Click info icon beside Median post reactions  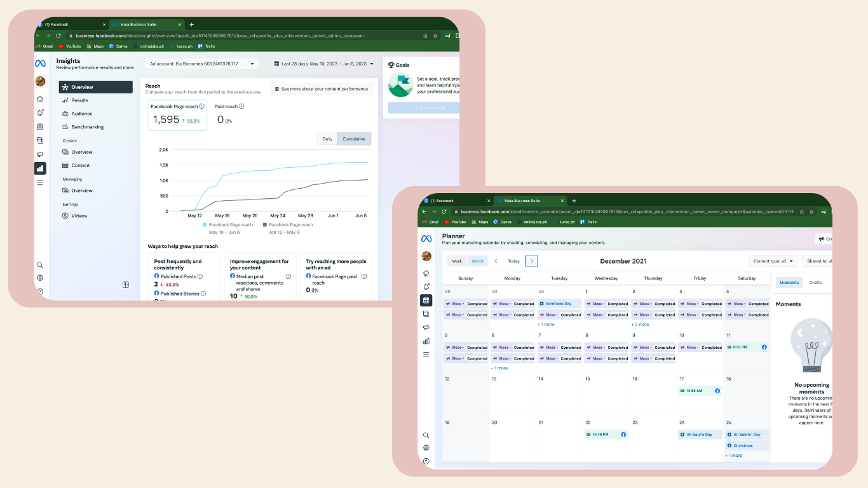pyautogui.click(x=288, y=276)
